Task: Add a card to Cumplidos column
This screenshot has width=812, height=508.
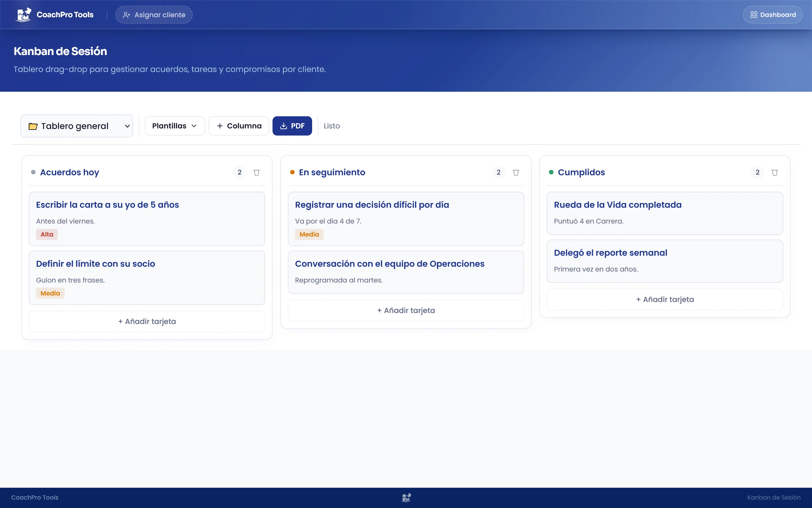Action: (x=665, y=299)
